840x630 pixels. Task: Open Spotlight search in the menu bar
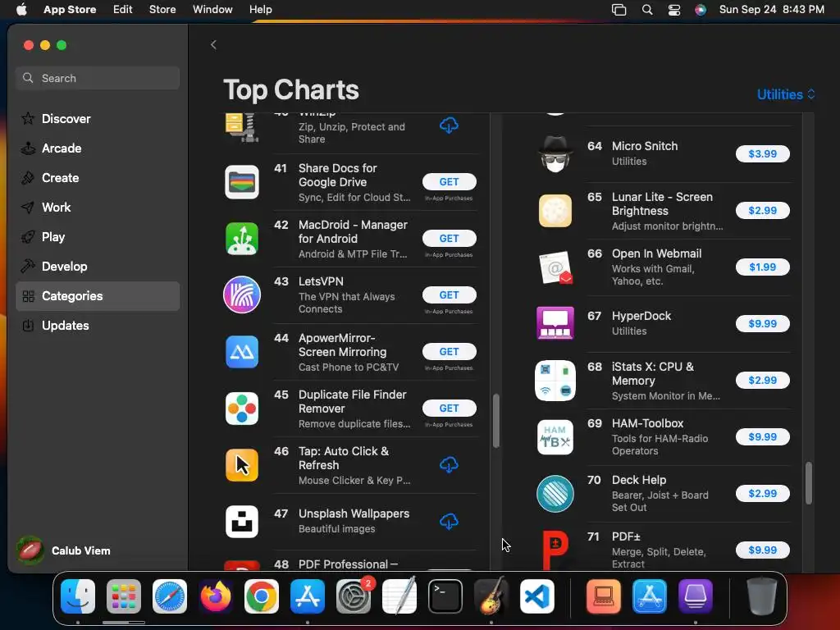click(647, 10)
